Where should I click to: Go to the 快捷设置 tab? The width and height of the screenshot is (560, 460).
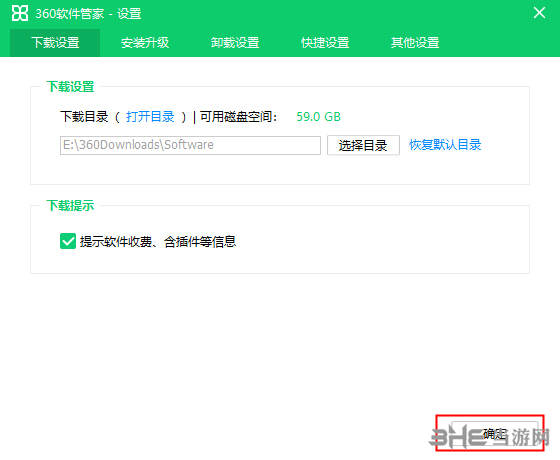tap(325, 43)
